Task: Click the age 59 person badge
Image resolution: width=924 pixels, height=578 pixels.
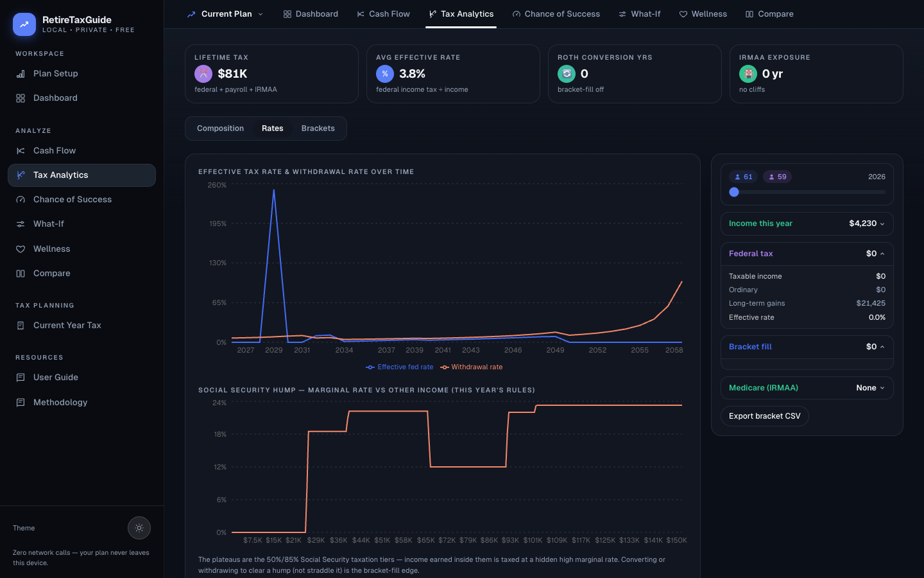Action: pyautogui.click(x=778, y=177)
